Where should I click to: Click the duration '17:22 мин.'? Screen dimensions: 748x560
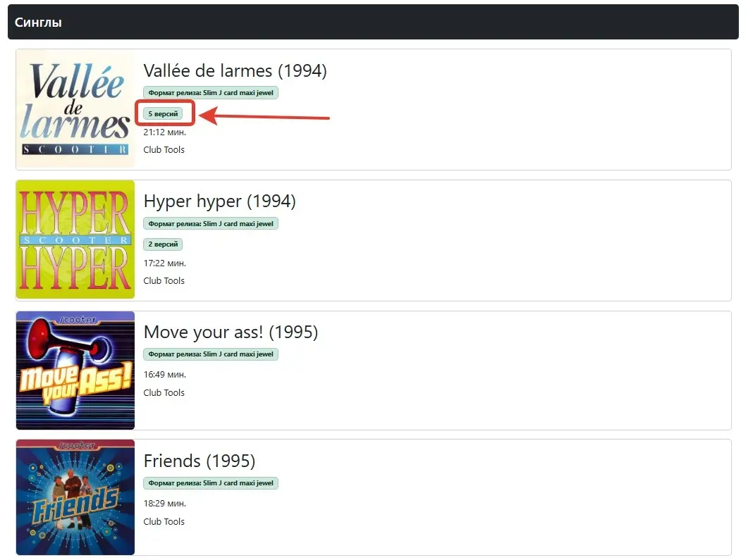(164, 263)
